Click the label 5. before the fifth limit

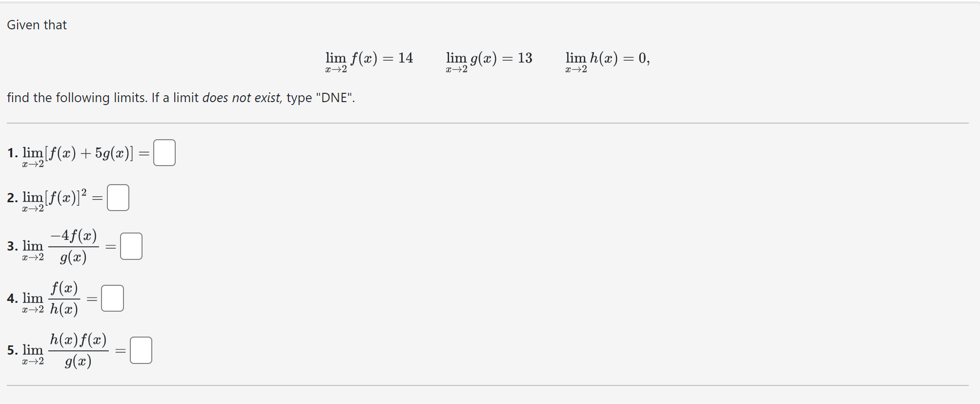[x=12, y=350]
